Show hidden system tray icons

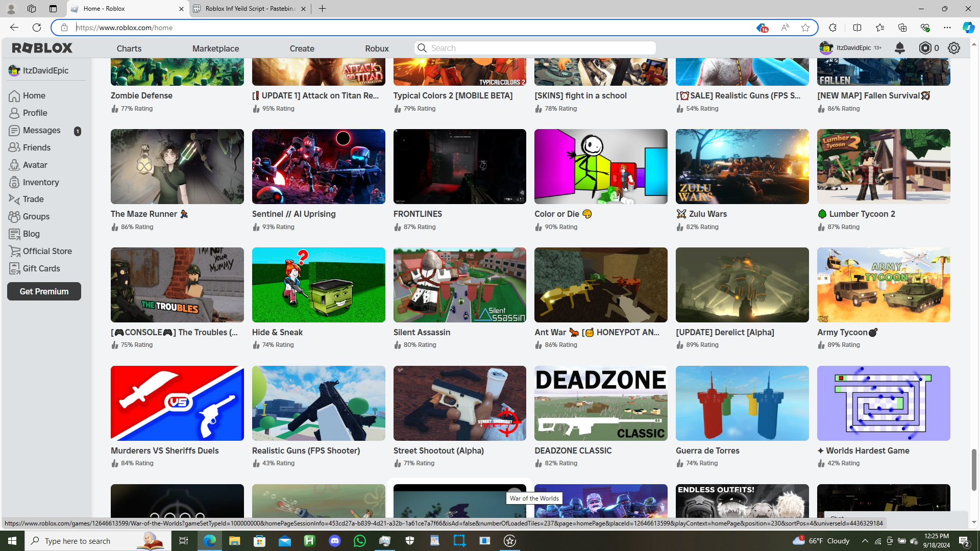click(865, 541)
